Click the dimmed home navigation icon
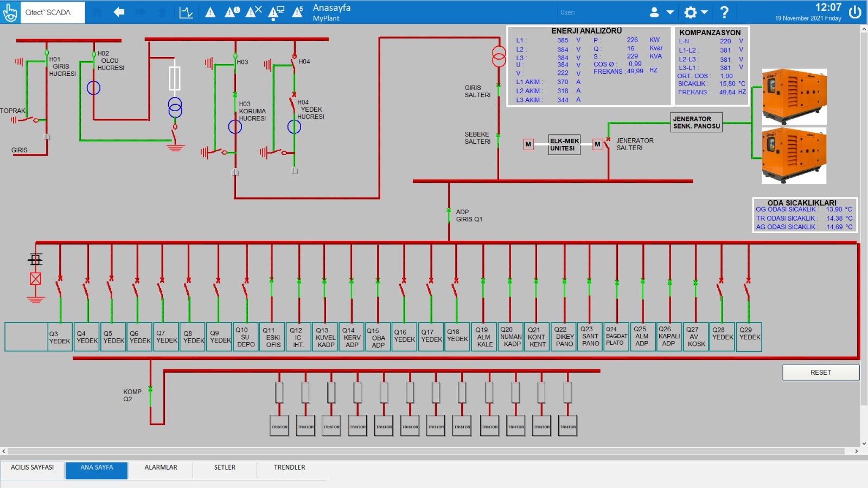 tap(98, 12)
